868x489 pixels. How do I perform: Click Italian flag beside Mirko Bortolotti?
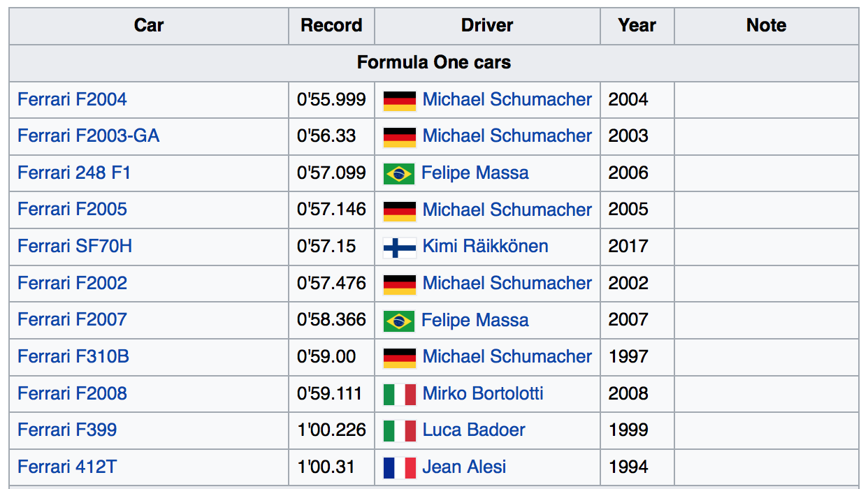pyautogui.click(x=400, y=394)
